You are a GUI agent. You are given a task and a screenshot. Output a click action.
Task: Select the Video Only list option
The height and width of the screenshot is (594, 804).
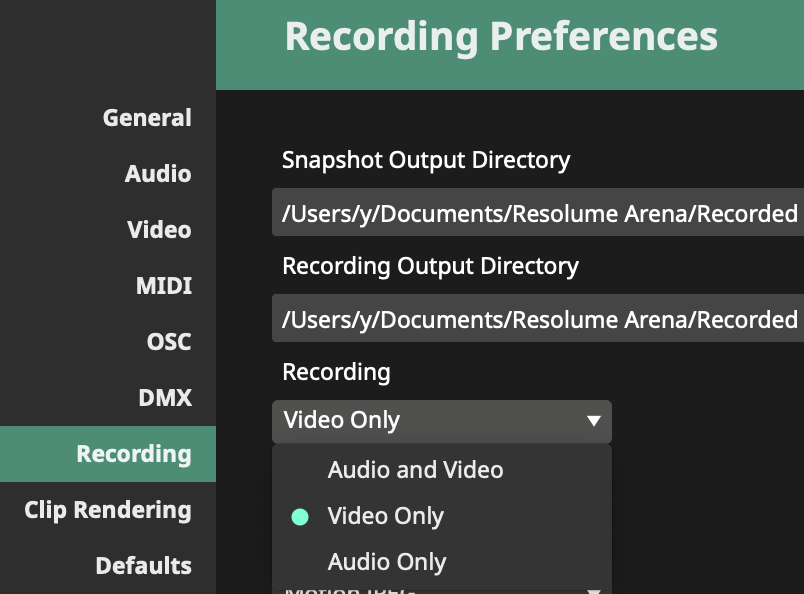click(385, 516)
